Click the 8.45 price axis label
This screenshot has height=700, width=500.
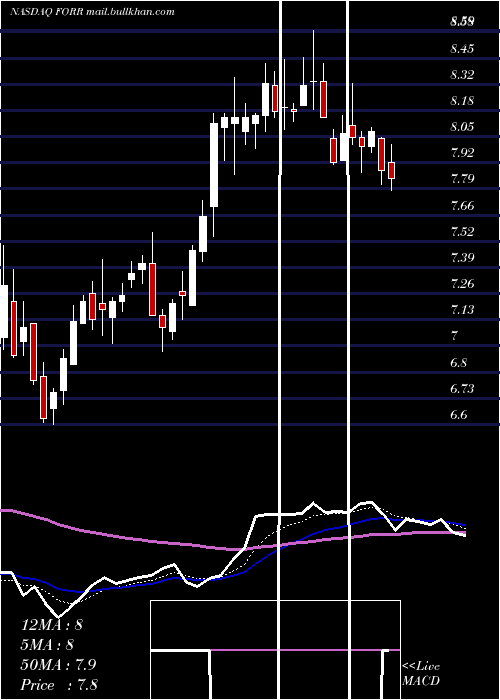coord(462,49)
